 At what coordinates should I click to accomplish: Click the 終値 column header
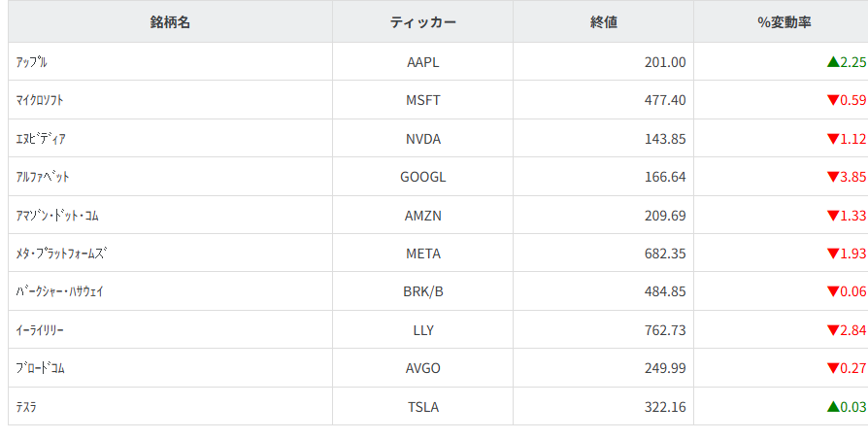[603, 22]
